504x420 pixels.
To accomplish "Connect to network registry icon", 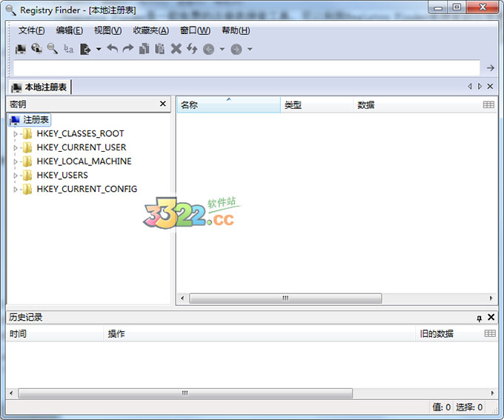I will [x=36, y=49].
